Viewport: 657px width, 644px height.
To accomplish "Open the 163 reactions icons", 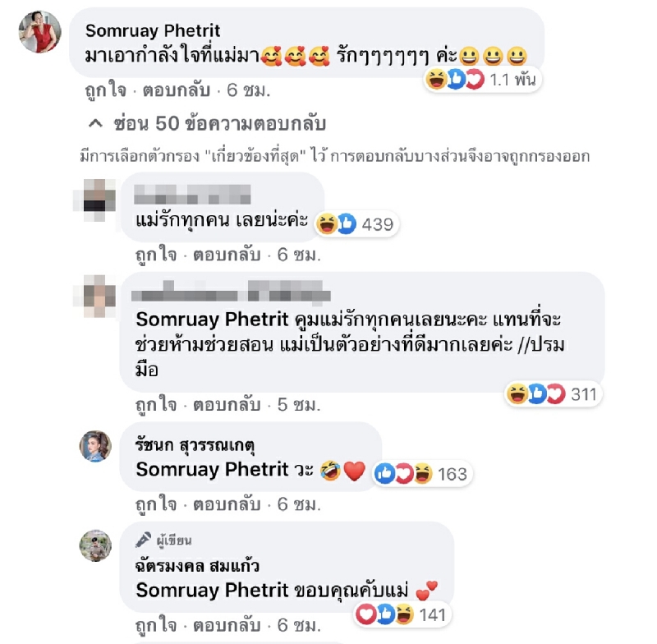I will coord(403,474).
